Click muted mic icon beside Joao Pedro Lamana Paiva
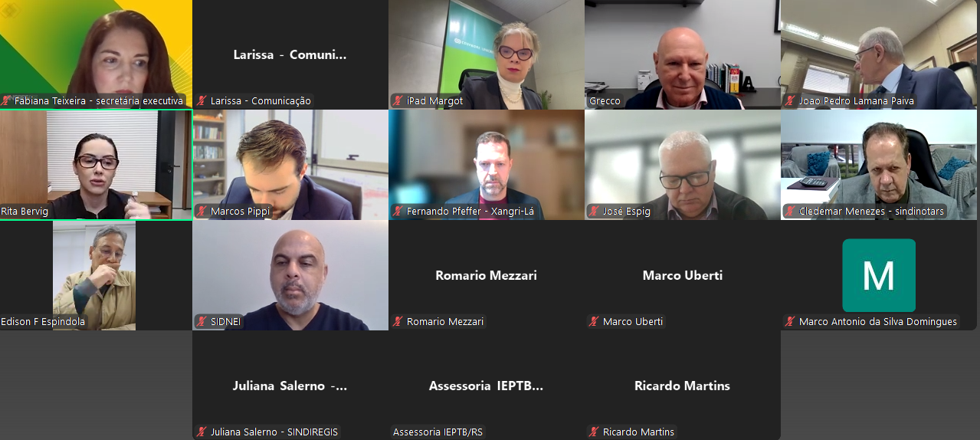Screen dimensions: 980x440 click(791, 100)
